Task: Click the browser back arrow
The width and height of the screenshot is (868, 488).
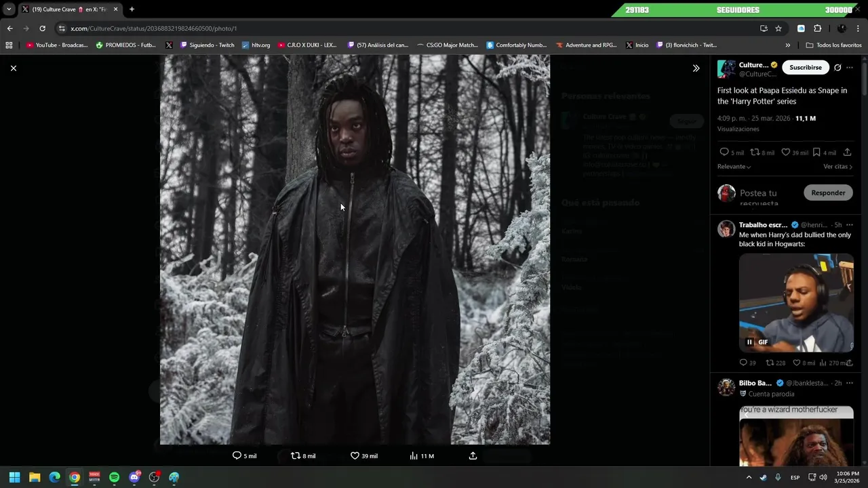Action: pyautogui.click(x=9, y=28)
